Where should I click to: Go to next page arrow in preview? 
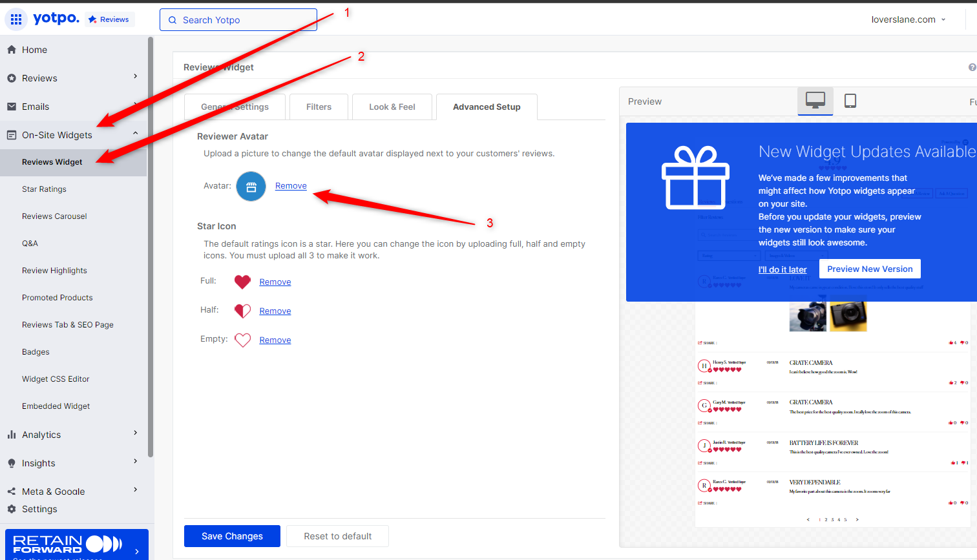tap(857, 519)
